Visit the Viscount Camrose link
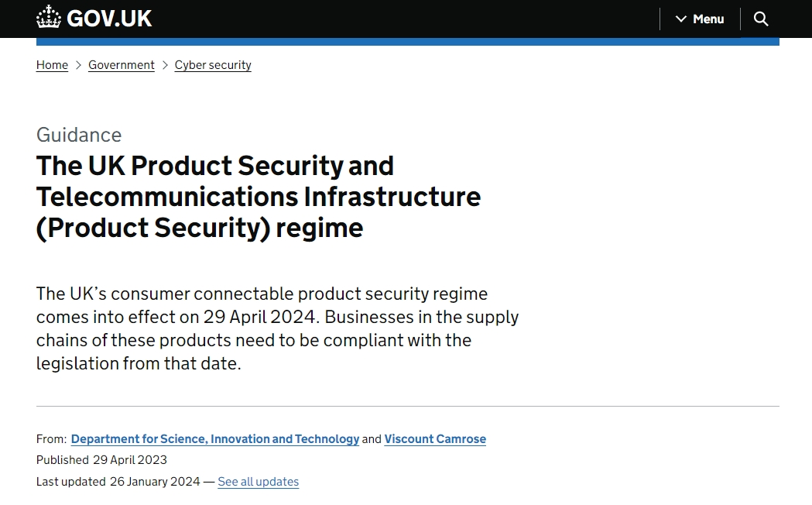 (435, 439)
